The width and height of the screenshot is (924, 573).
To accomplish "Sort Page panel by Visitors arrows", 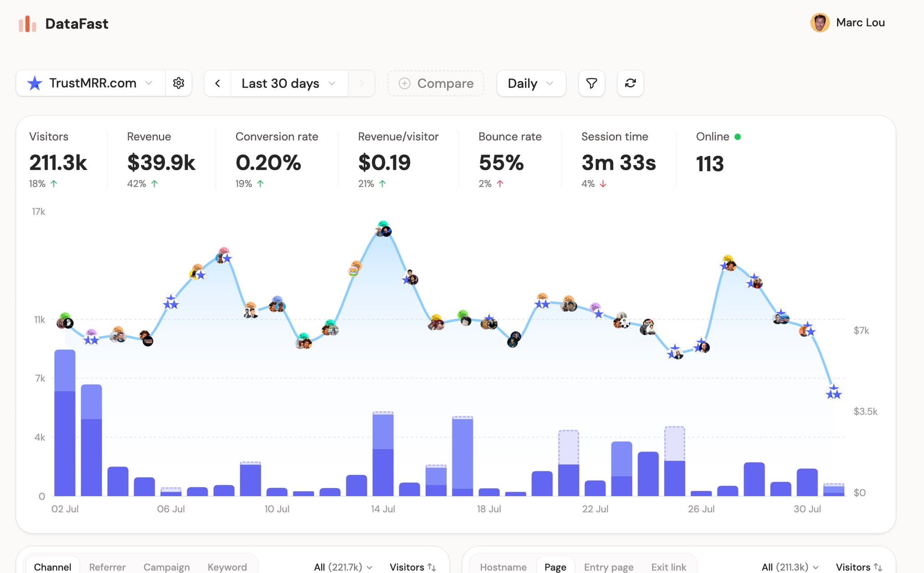I will tap(878, 567).
